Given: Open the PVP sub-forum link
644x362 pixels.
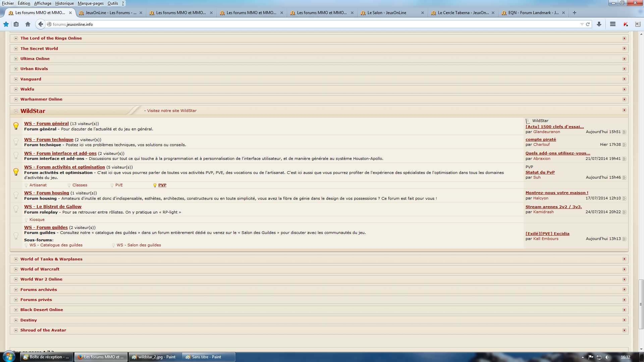Looking at the screenshot, I should 162,185.
